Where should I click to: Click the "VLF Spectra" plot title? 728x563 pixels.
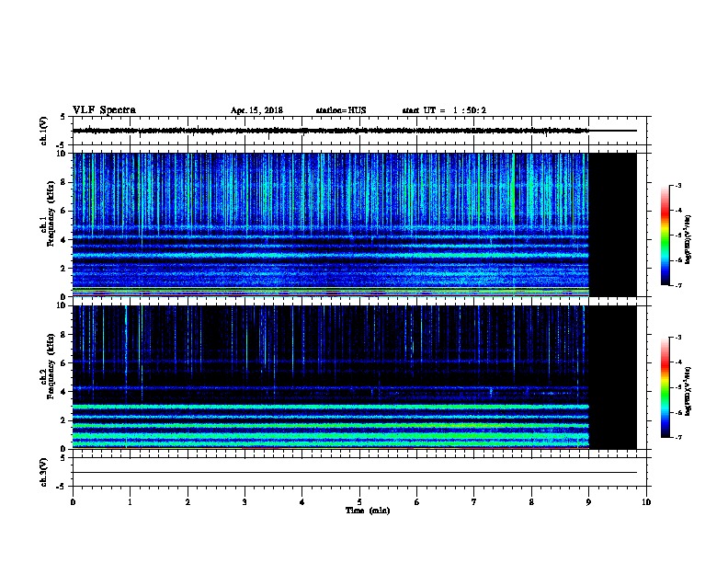pos(104,110)
